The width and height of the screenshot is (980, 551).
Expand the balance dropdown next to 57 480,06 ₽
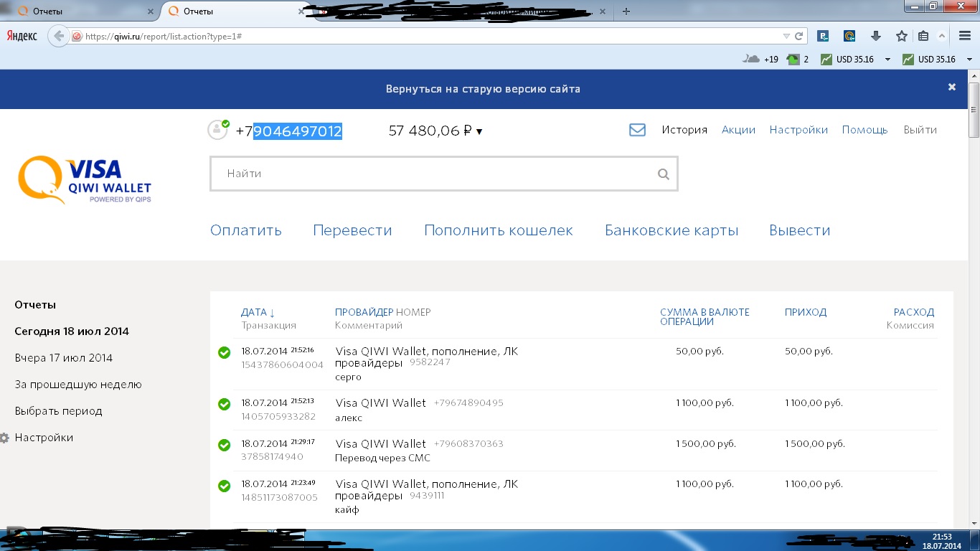(479, 131)
